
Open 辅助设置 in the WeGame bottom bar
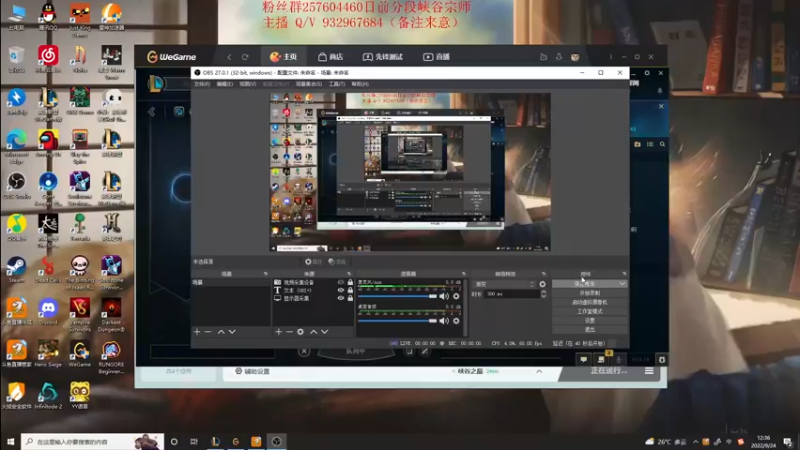tap(252, 371)
